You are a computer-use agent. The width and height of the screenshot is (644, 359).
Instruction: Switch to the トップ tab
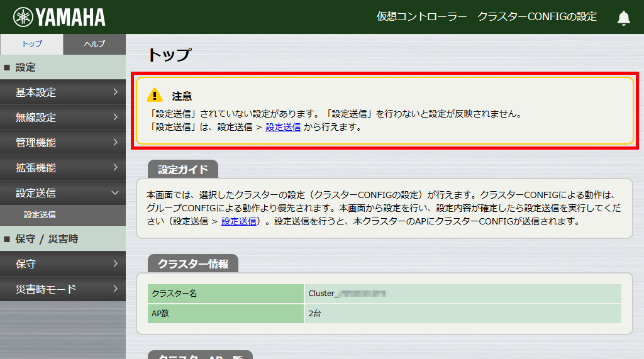coord(31,44)
